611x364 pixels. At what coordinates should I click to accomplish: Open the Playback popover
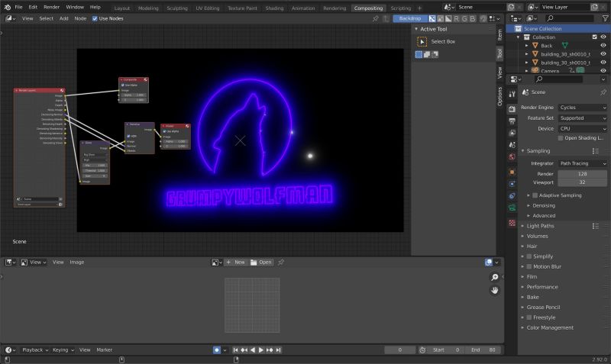pos(34,350)
